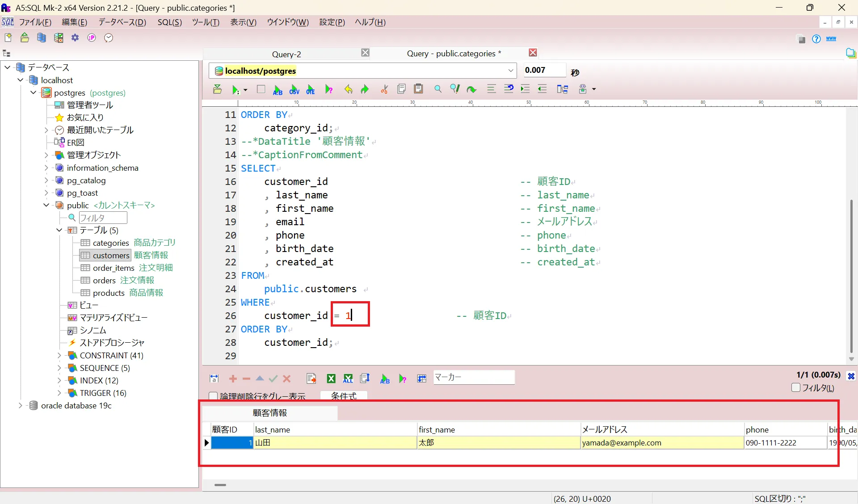Click the copy icon in query toolbar

pos(401,89)
